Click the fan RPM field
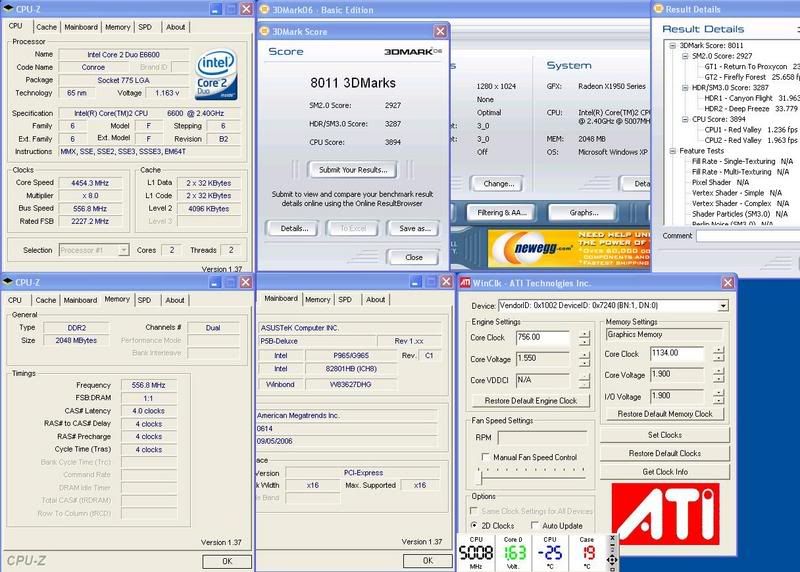The height and width of the screenshot is (572, 800). click(x=542, y=437)
